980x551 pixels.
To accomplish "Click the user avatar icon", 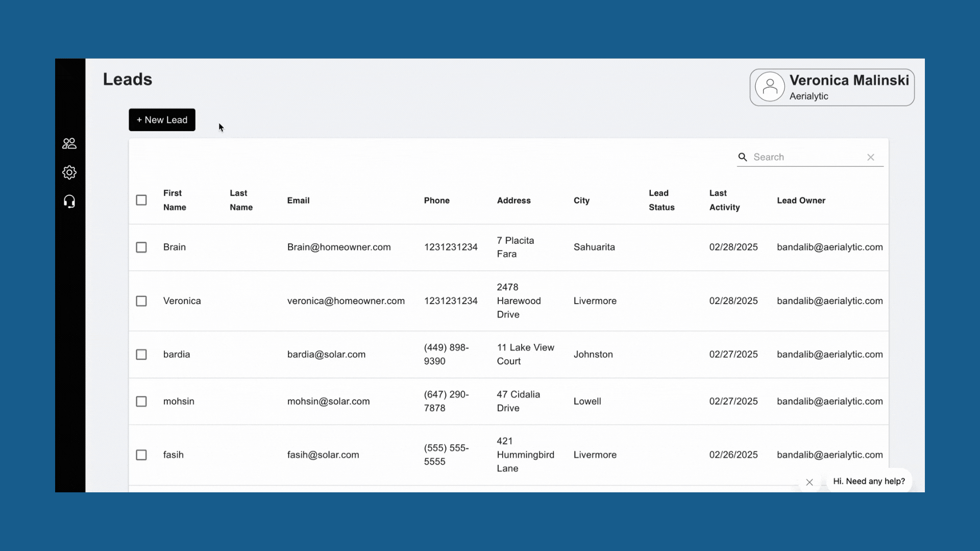I will coord(770,87).
